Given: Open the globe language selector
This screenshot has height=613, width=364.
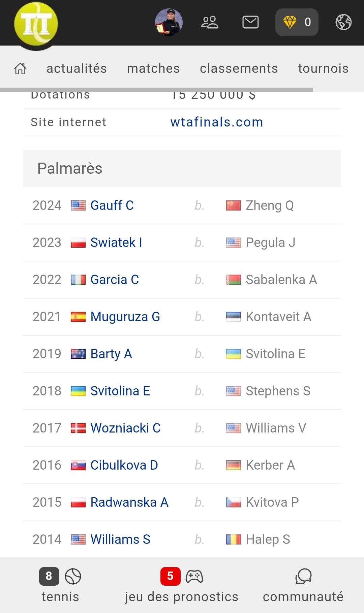Looking at the screenshot, I should (343, 22).
